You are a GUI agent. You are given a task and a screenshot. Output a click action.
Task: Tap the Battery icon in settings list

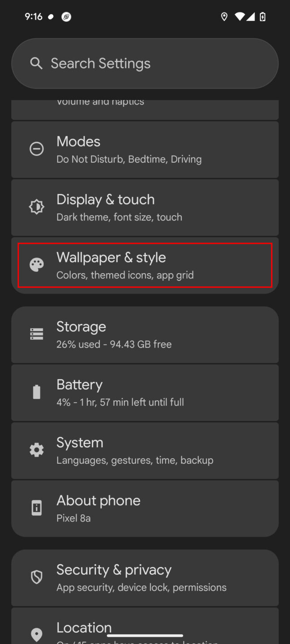[x=36, y=392]
